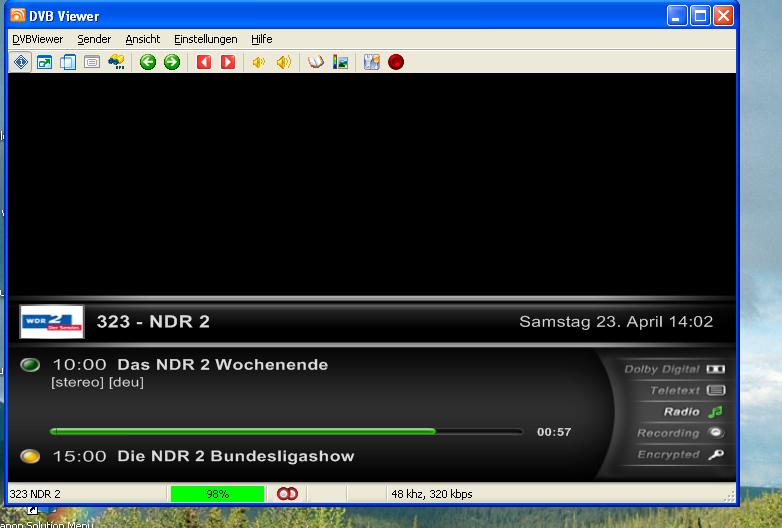Click the red left arrow button
This screenshot has width=782, height=528.
(203, 62)
